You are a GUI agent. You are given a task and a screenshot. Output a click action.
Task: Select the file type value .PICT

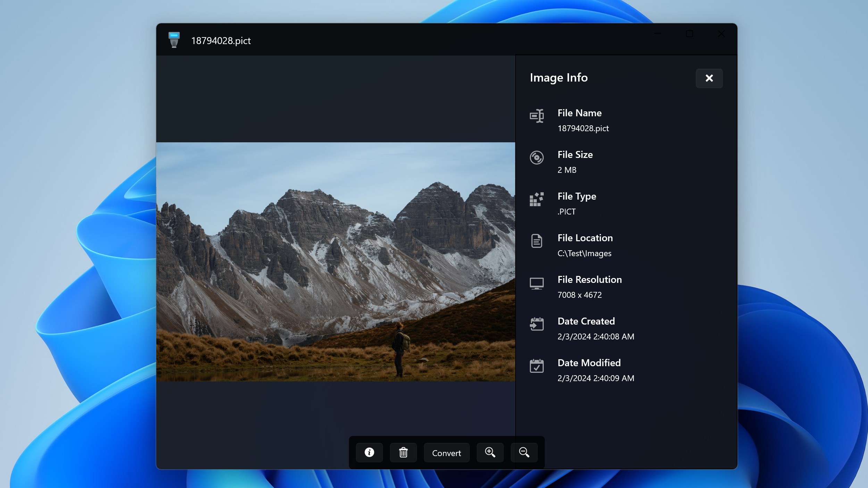pos(566,212)
